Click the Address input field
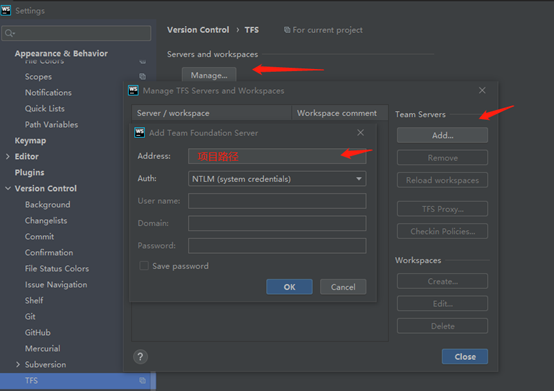 click(277, 156)
